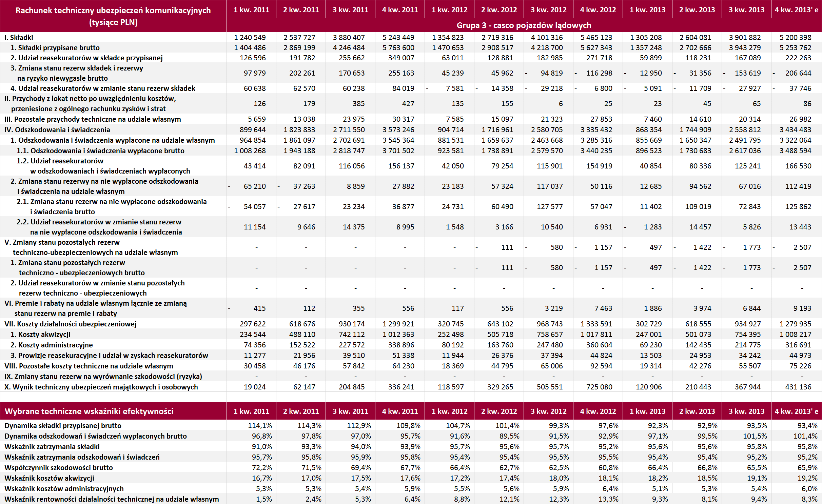Click value 3 488 594 in last column
This screenshot has width=822, height=504.
tap(795, 151)
